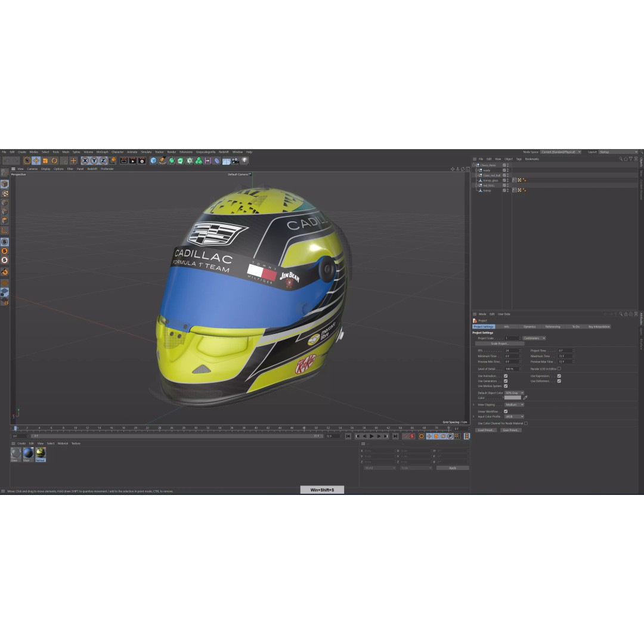Open the Centimeters units dropdown
This screenshot has height=644, width=644.
[x=534, y=339]
